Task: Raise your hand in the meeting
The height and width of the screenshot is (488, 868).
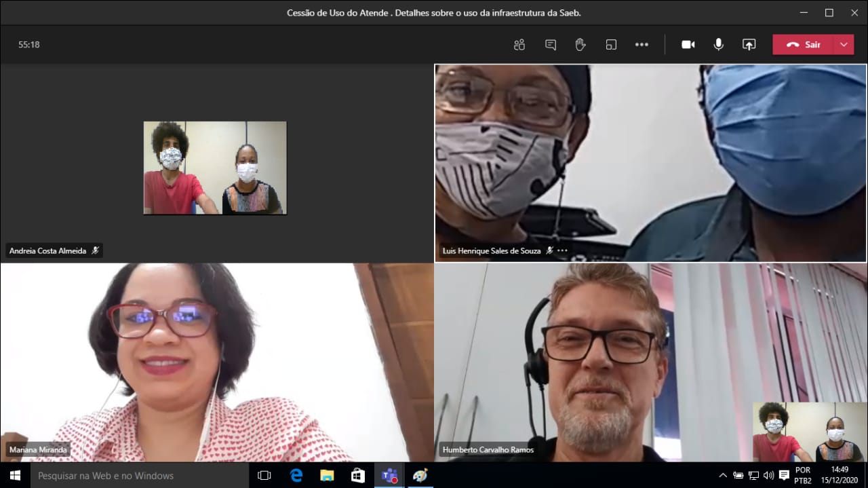Action: click(580, 45)
